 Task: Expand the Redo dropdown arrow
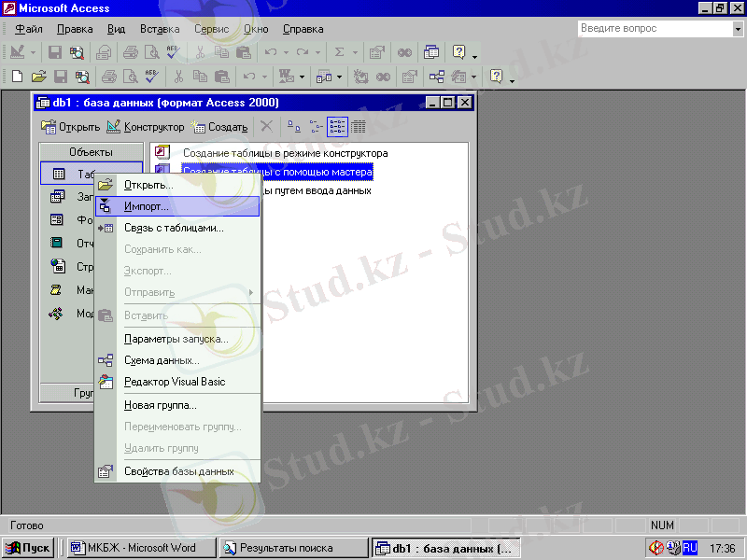click(317, 53)
